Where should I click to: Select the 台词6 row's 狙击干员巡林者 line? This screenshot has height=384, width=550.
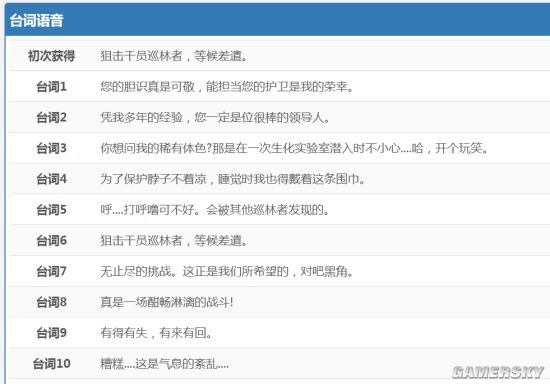(174, 241)
